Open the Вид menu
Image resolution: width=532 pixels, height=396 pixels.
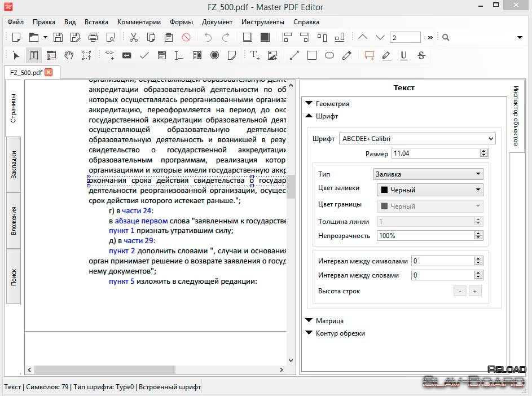point(70,22)
